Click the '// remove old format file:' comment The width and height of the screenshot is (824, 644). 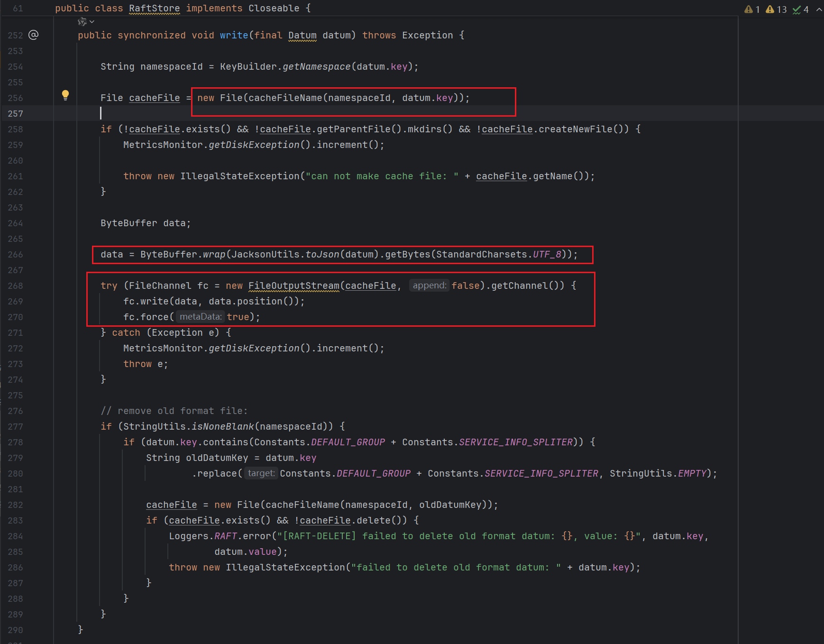click(x=174, y=411)
